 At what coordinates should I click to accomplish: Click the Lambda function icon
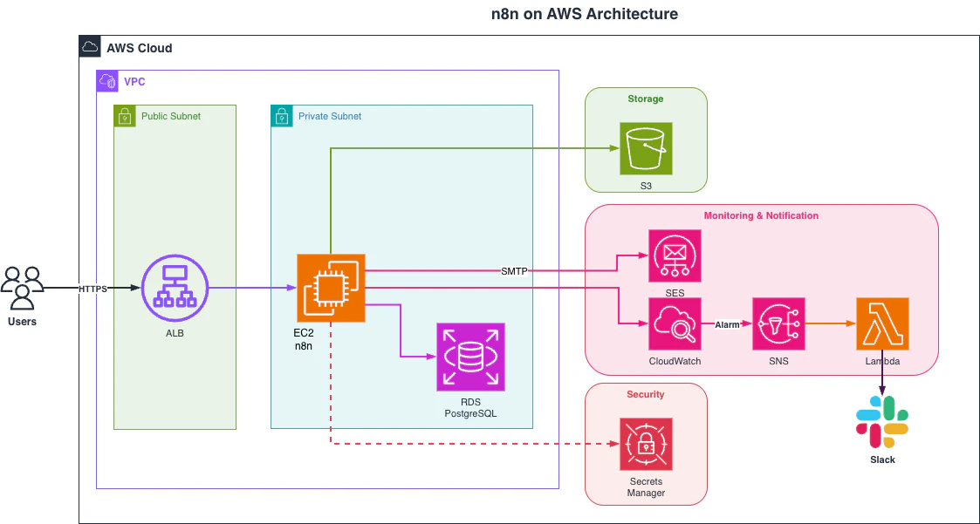pos(882,323)
